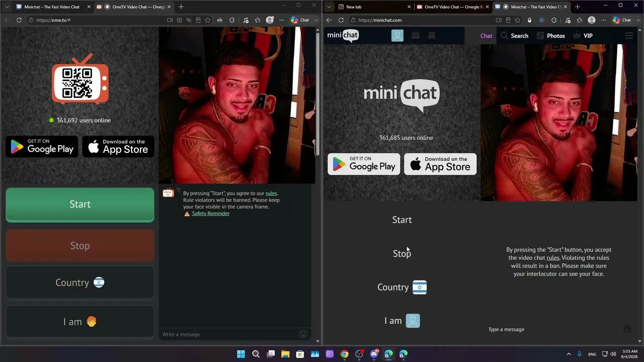Viewport: 644px width, 362px height.
Task: Click 'Write a message' field in OmeTV
Action: pos(229,334)
